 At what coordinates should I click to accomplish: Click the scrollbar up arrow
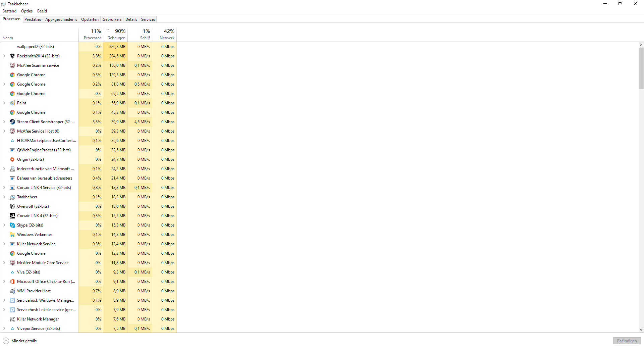coord(641,45)
